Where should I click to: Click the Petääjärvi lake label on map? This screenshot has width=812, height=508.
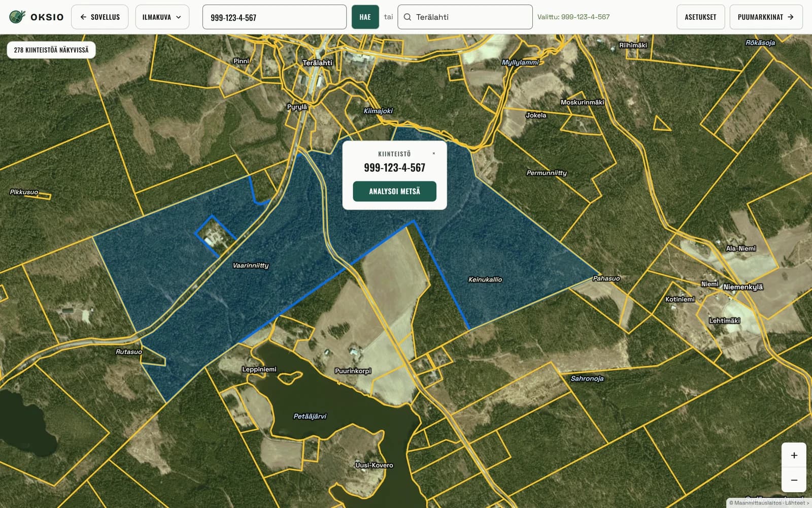310,416
